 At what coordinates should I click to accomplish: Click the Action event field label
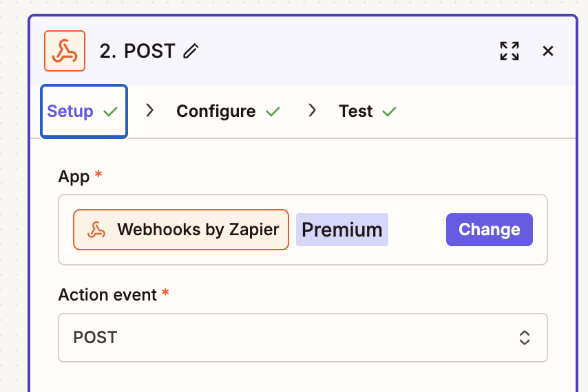tap(108, 295)
